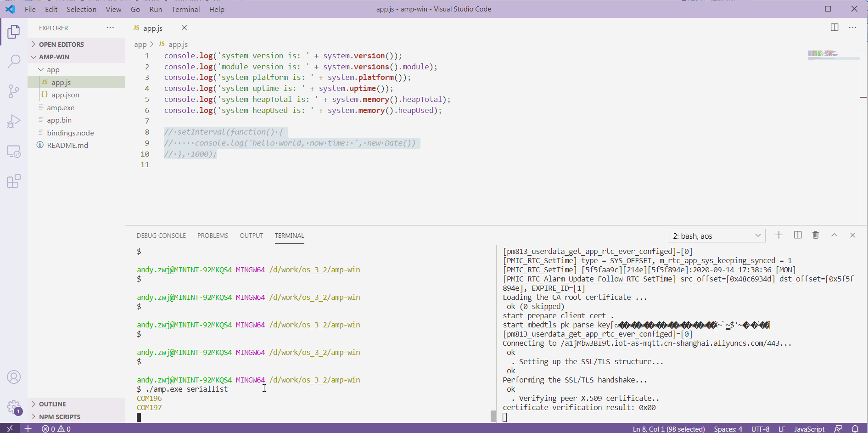Expand the OPEN EDITORS section
The image size is (868, 433).
(x=76, y=45)
